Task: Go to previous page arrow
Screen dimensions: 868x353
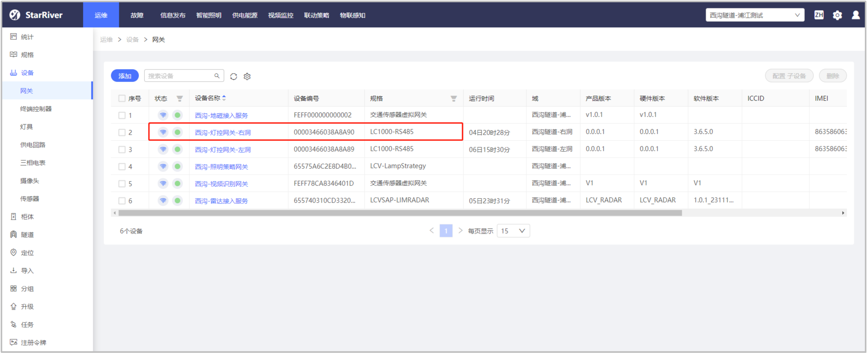Action: click(432, 231)
